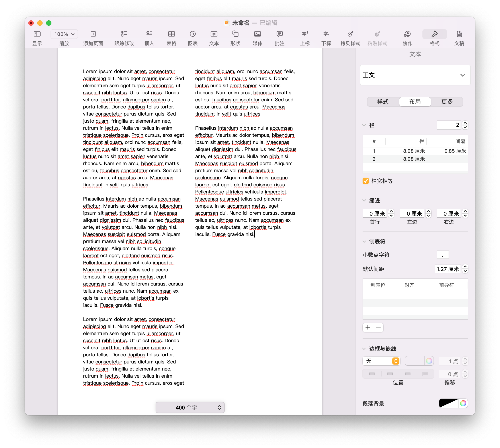
Task: Select the all-sides border position button
Action: tap(425, 374)
